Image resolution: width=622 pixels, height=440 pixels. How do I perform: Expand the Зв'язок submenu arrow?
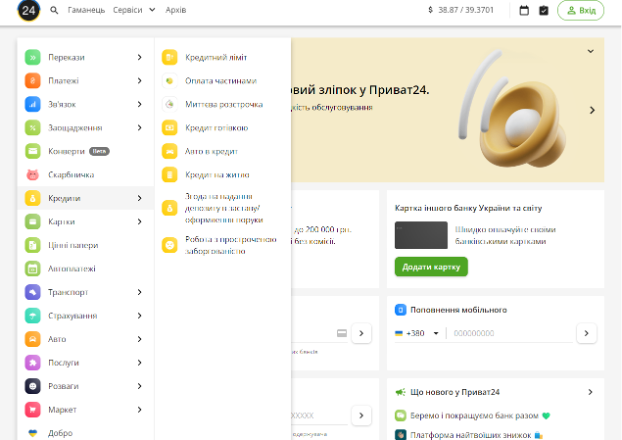tap(139, 104)
